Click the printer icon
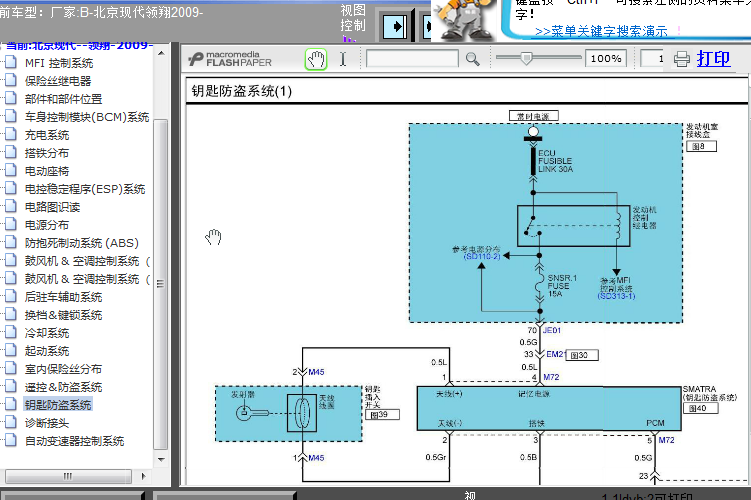Viewport: 751px width, 500px height. pyautogui.click(x=682, y=59)
